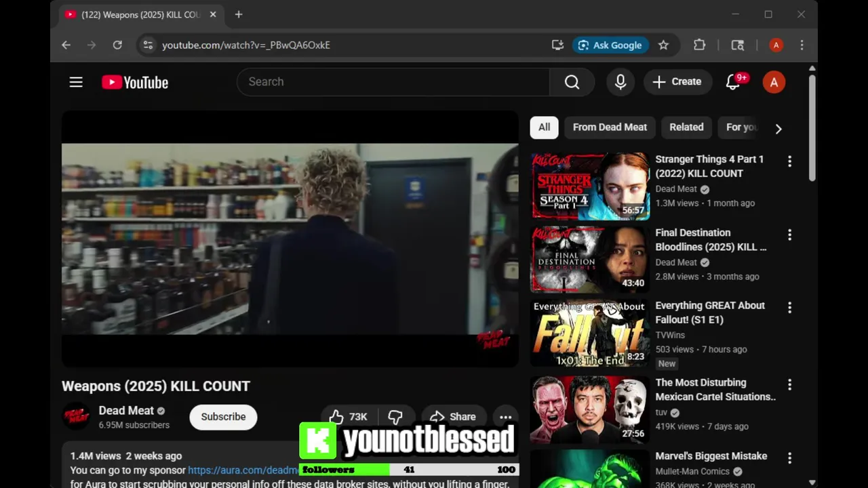The image size is (868, 488).
Task: Open options for Marvel's Biggest Mistake video
Action: pyautogui.click(x=789, y=458)
